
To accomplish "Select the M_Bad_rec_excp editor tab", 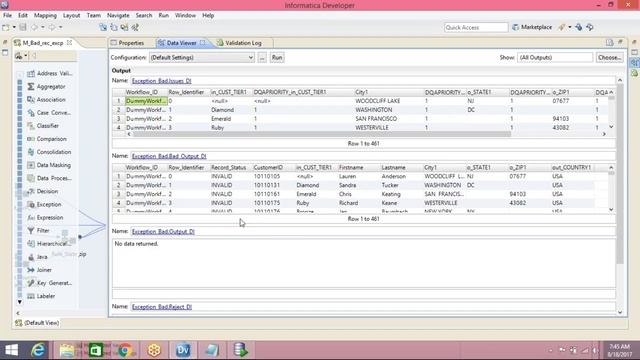I will click(42, 43).
